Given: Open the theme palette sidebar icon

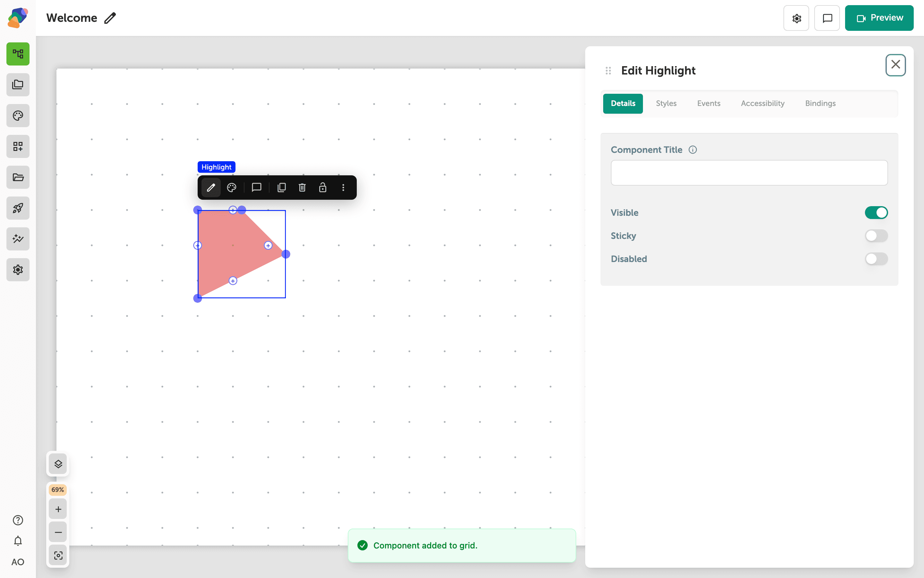Looking at the screenshot, I should [x=18, y=116].
